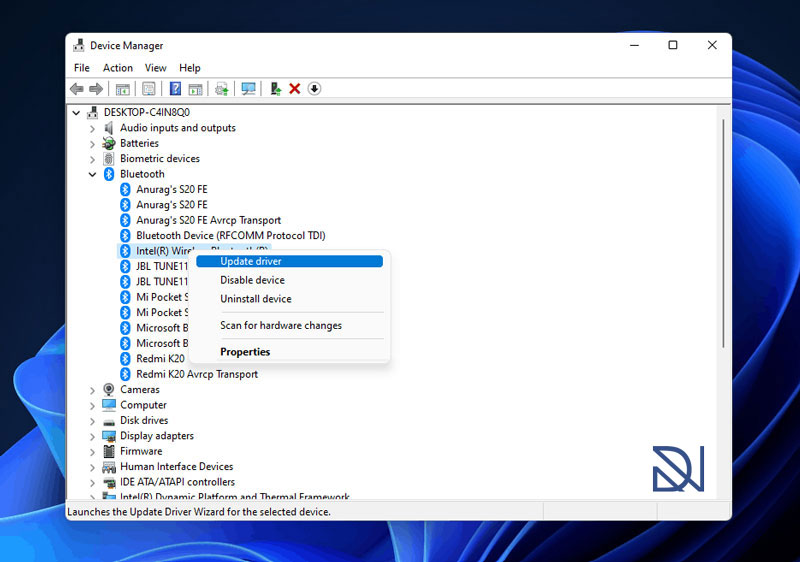Click the Display adapters icon
Screen dimensions: 800x562
(x=109, y=436)
